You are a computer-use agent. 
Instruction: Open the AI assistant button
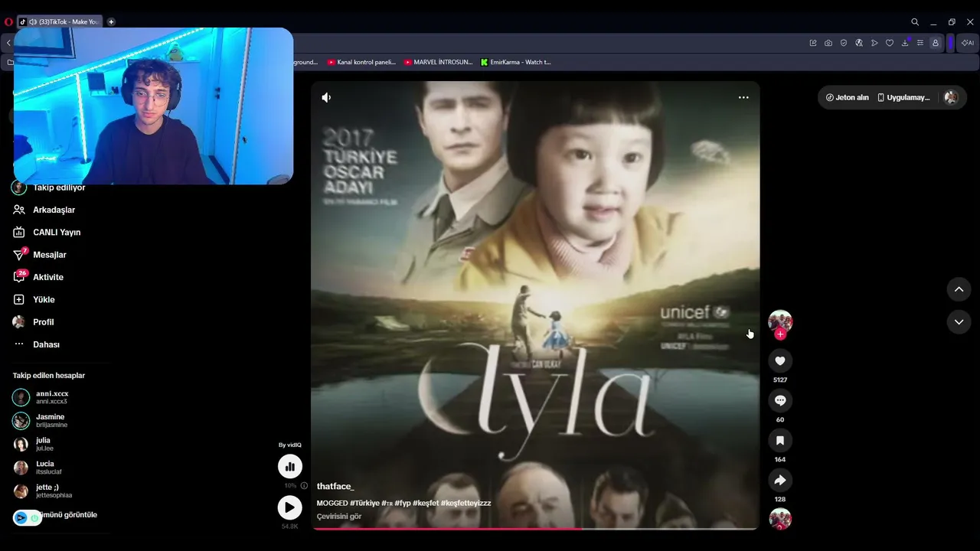click(968, 43)
